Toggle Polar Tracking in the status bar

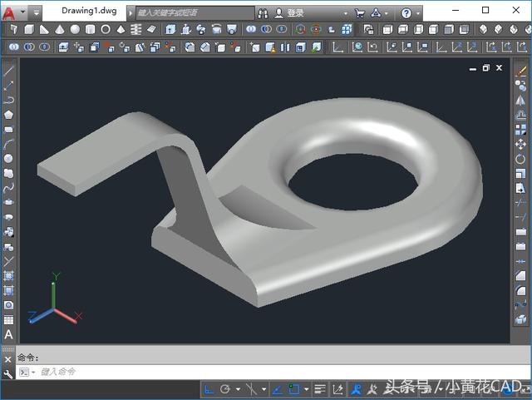[225, 389]
